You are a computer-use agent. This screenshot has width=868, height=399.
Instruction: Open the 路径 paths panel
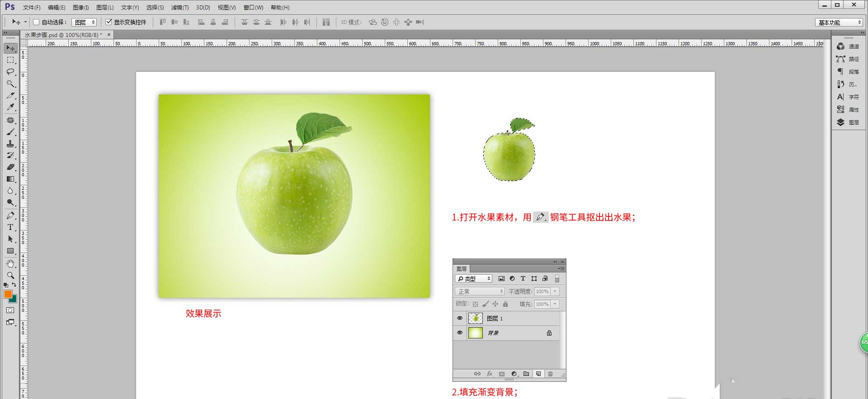point(849,59)
